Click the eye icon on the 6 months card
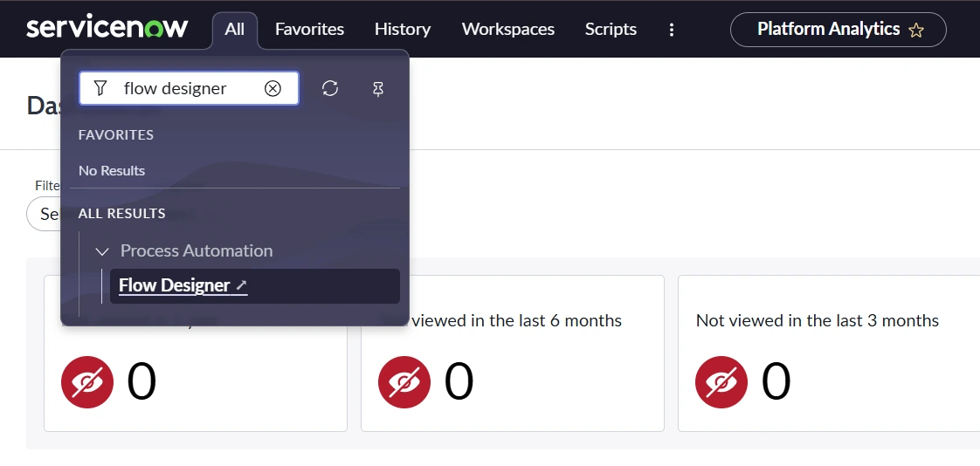This screenshot has width=980, height=466. click(x=404, y=381)
